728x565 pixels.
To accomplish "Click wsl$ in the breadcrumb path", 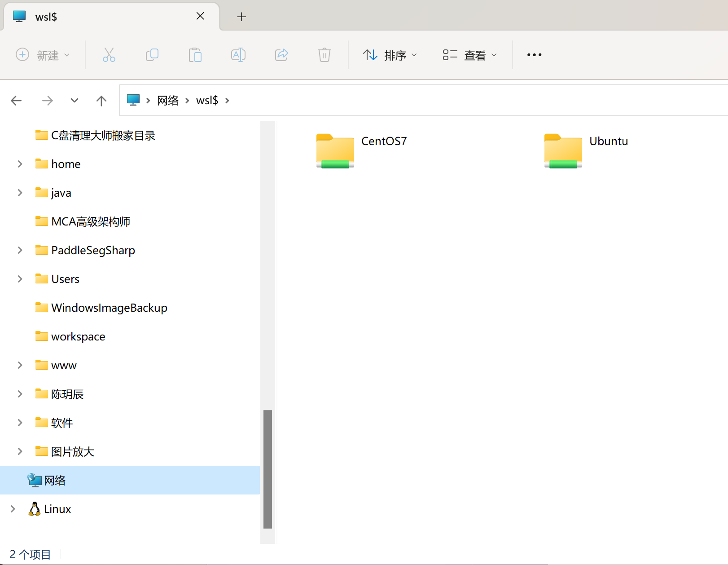I will pyautogui.click(x=207, y=100).
